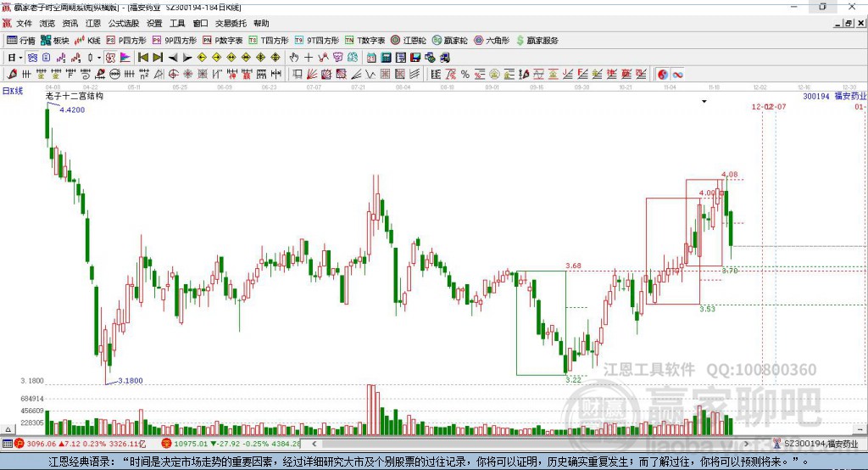The image size is (868, 470).
Task: Click the black left arrow icon
Action: click(173, 58)
